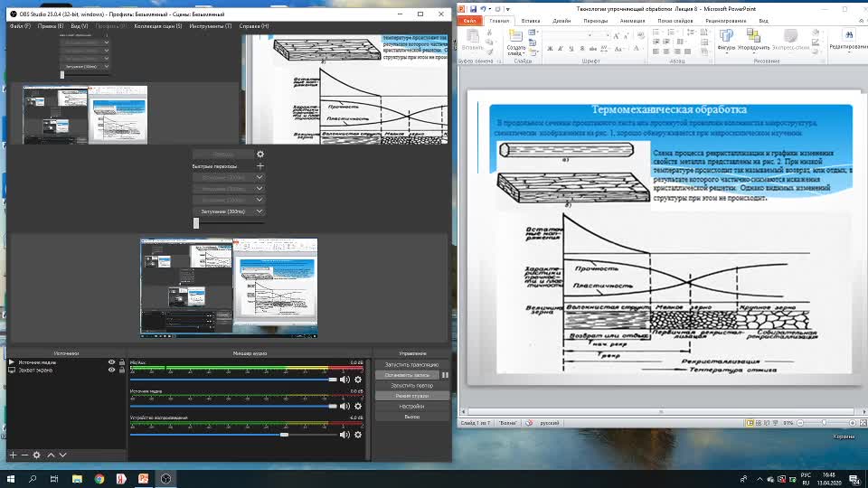Remove selected source with minus icon in OBS
This screenshot has width=868, height=488.
pyautogui.click(x=24, y=455)
